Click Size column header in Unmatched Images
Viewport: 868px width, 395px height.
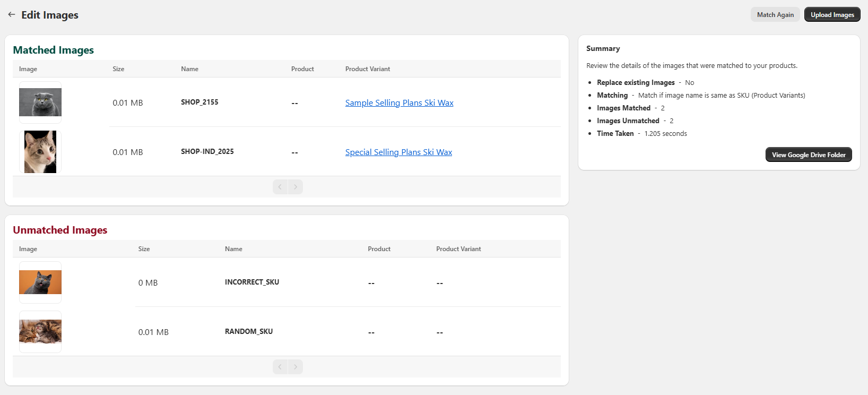[x=144, y=249]
